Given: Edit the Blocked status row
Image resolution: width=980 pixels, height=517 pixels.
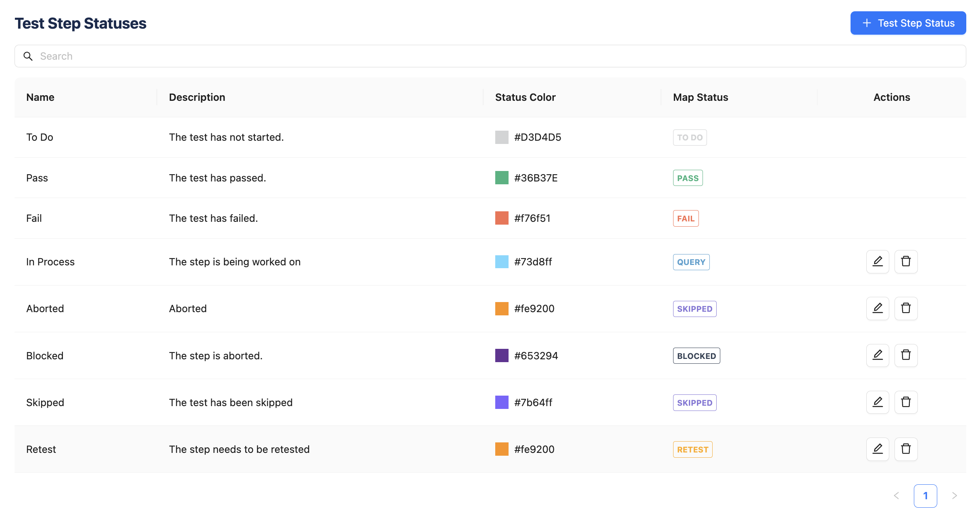Looking at the screenshot, I should (878, 355).
